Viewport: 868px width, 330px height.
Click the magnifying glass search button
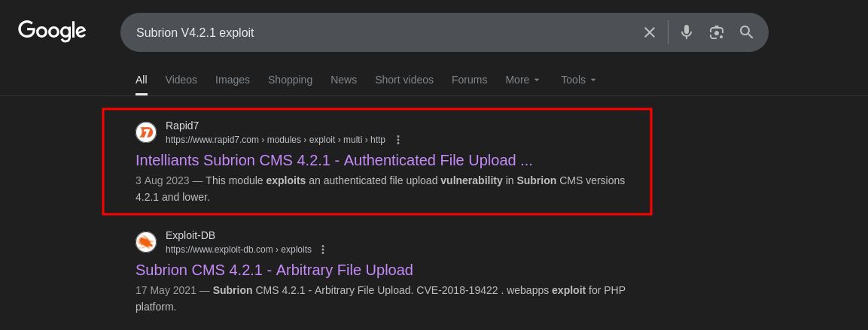pyautogui.click(x=746, y=32)
